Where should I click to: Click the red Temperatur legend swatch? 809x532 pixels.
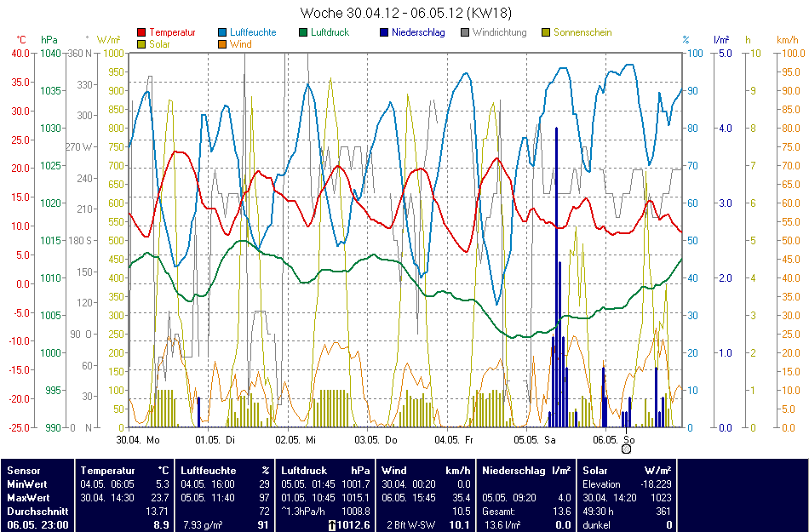pos(142,32)
